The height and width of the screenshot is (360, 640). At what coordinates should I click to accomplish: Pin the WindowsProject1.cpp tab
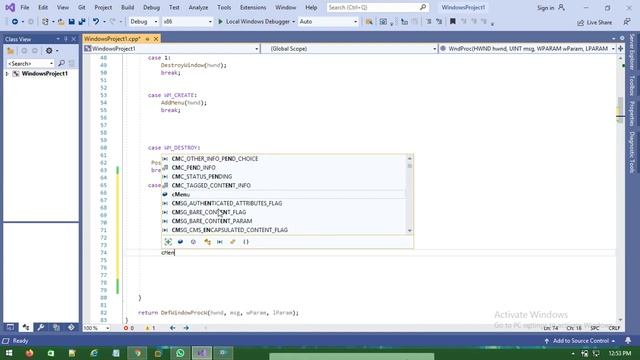147,39
